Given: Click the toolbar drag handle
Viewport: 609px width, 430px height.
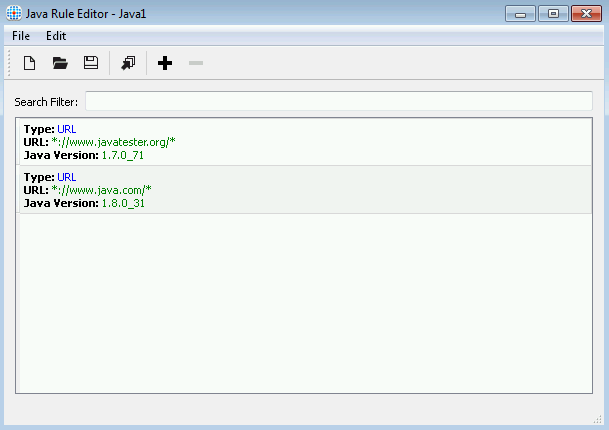Looking at the screenshot, I should pos(9,63).
